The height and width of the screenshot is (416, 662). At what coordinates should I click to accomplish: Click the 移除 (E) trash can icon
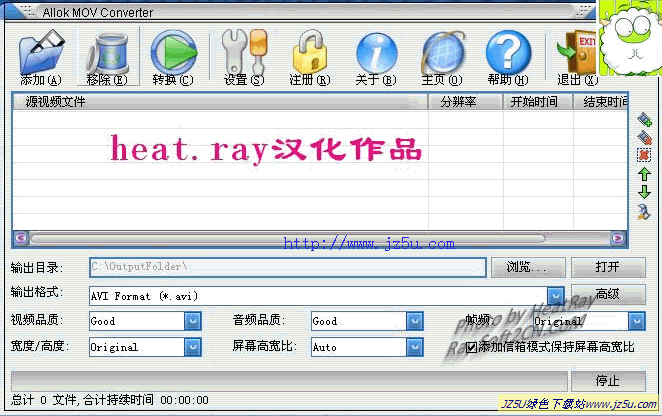pos(107,53)
